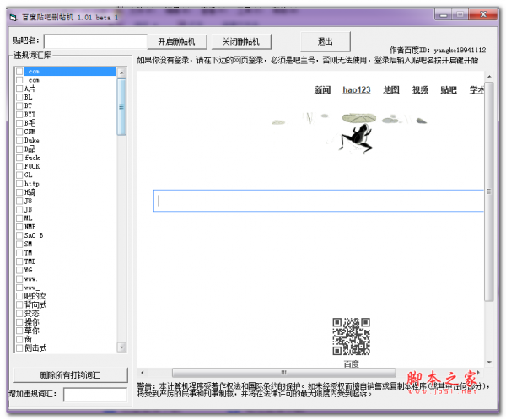
Task: Click the 关闭删帖机 stop button
Action: (x=241, y=41)
